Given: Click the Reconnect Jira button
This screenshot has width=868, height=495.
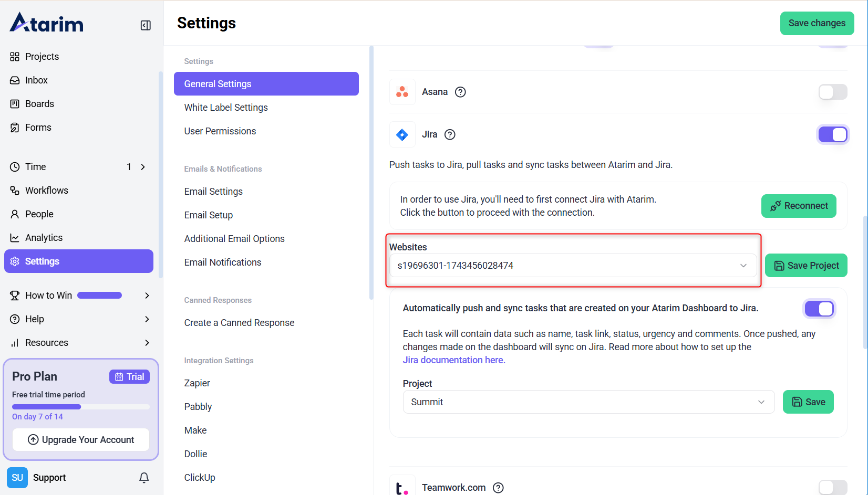Looking at the screenshot, I should pyautogui.click(x=798, y=206).
